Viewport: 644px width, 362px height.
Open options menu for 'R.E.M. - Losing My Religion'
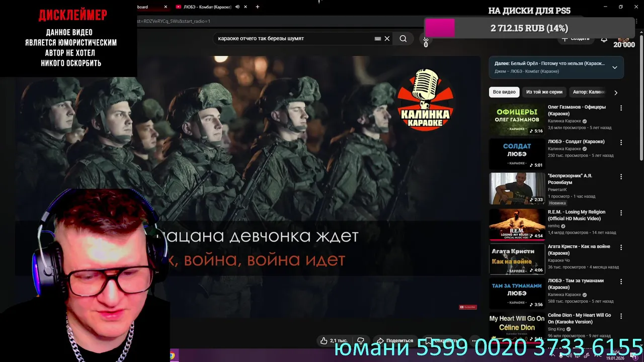[x=621, y=213]
